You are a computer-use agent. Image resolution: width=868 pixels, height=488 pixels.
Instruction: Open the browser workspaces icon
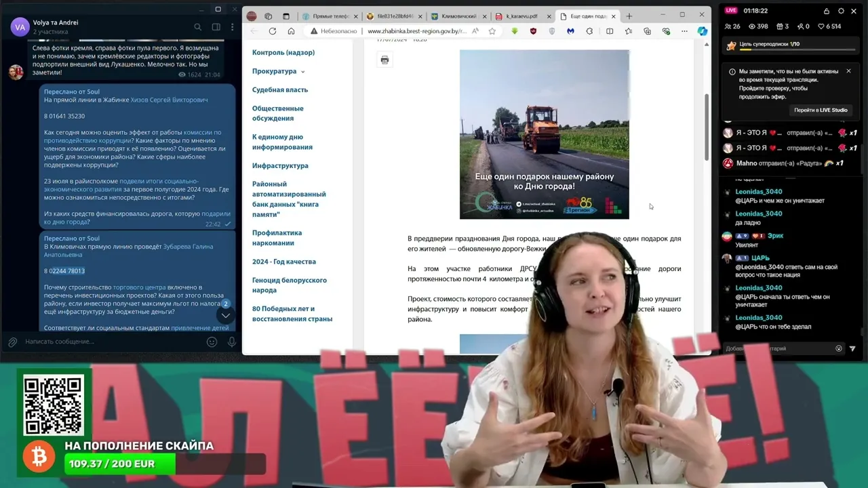pos(269,16)
